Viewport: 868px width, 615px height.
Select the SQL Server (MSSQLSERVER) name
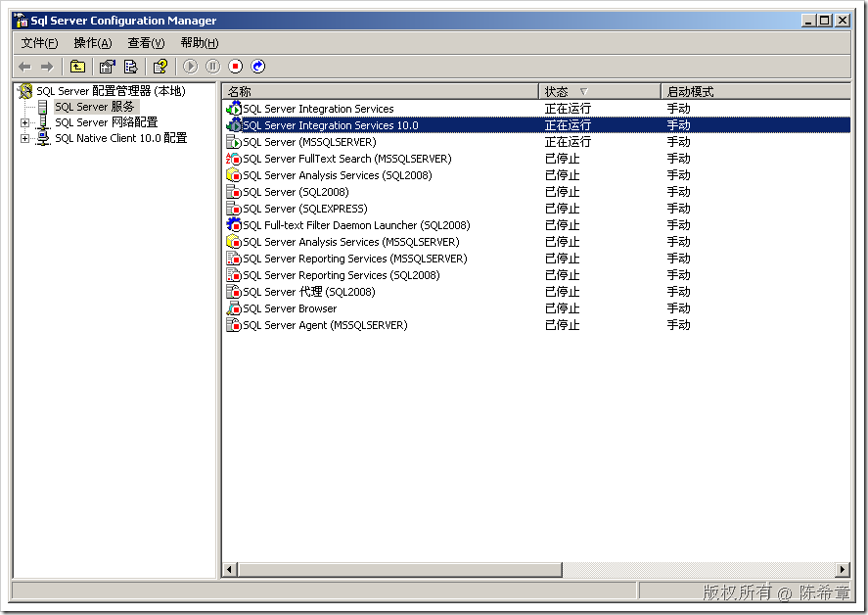click(309, 142)
